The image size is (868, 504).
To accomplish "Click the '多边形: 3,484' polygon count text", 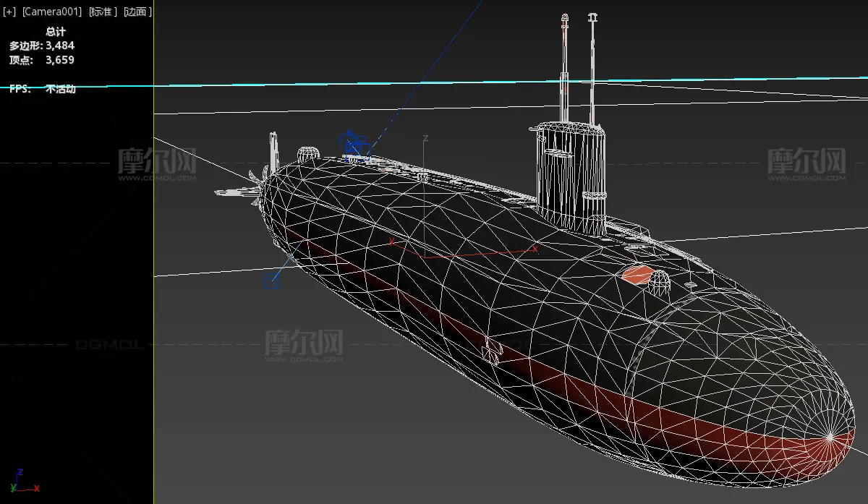I will coord(42,46).
